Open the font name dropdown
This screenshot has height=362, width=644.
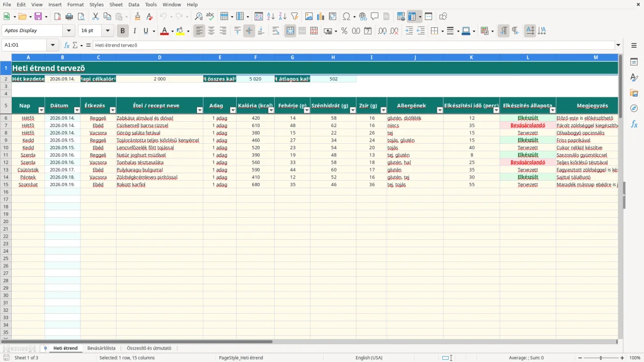68,31
